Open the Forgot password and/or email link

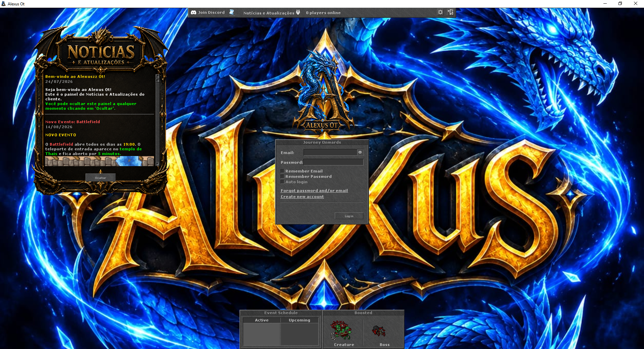tap(314, 191)
